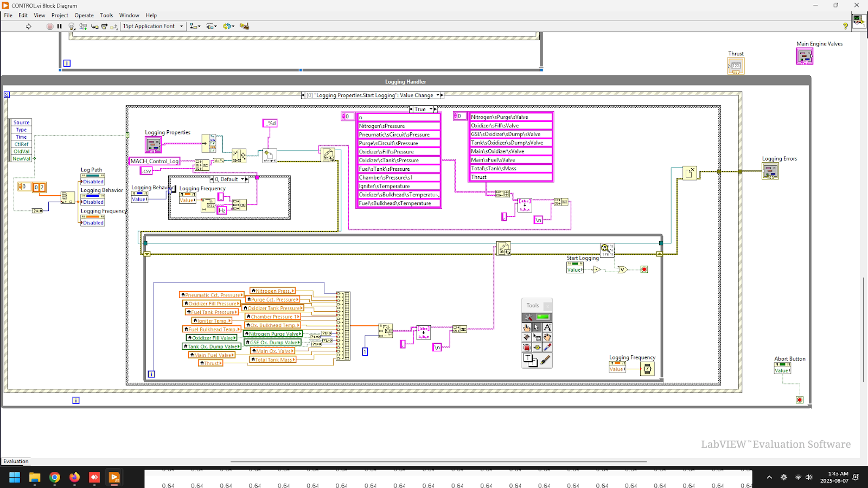
Task: Select the Set Color brush tool
Action: [546, 359]
